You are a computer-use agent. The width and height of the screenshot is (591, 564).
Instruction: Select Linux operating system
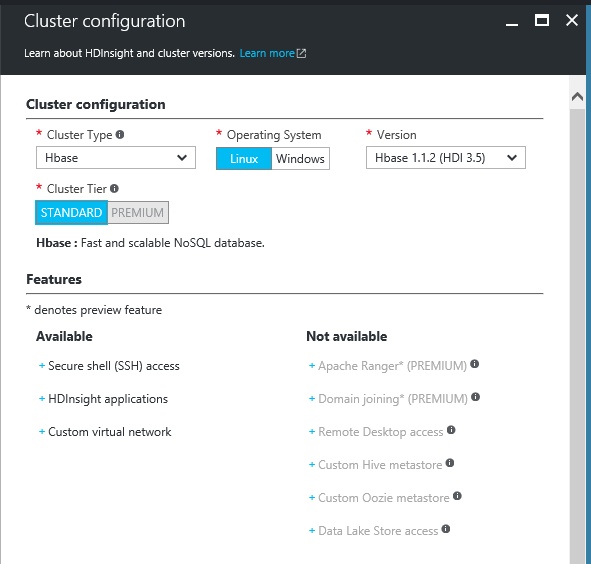244,158
